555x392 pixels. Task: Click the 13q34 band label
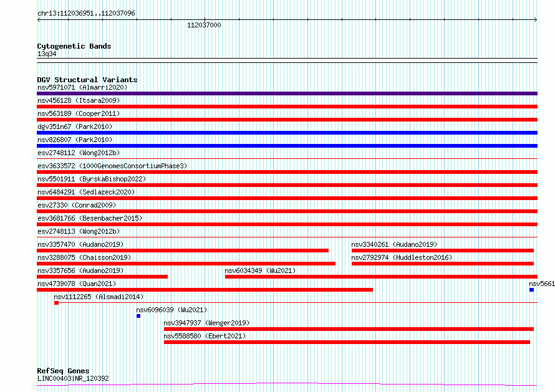(x=47, y=54)
